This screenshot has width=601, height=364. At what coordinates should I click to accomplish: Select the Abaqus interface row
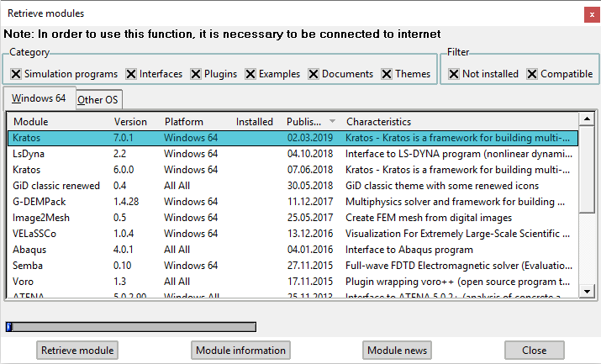pyautogui.click(x=293, y=250)
